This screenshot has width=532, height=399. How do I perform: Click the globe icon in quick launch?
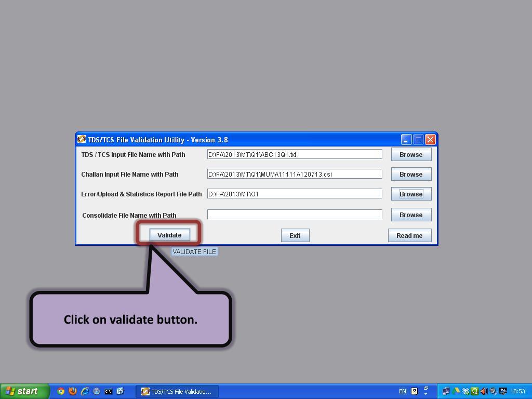click(x=97, y=391)
